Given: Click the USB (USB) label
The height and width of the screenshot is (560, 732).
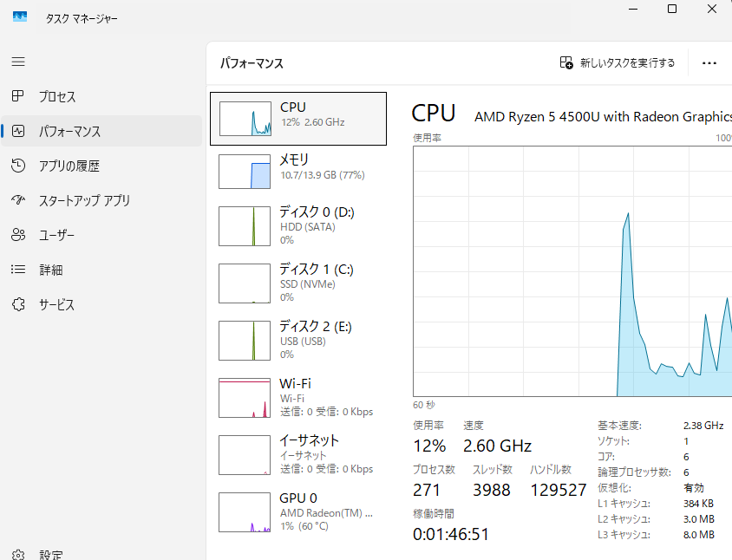Looking at the screenshot, I should point(303,342).
